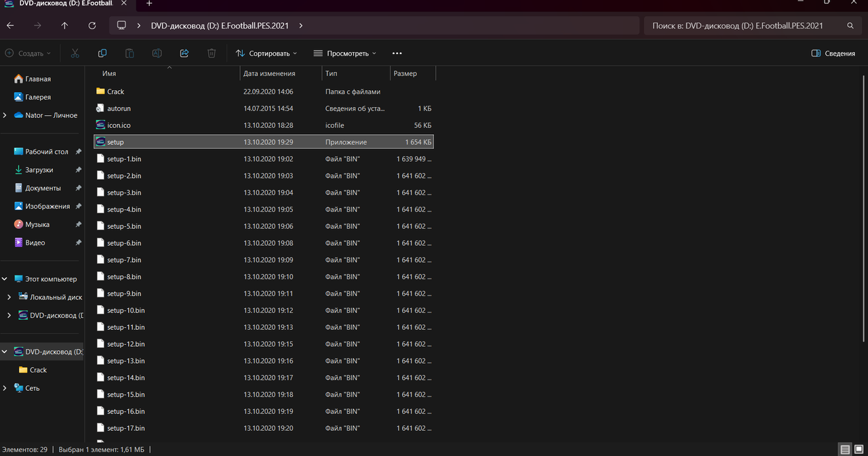Image resolution: width=868 pixels, height=456 pixels.
Task: Click the search magnifier icon
Action: coord(850,26)
